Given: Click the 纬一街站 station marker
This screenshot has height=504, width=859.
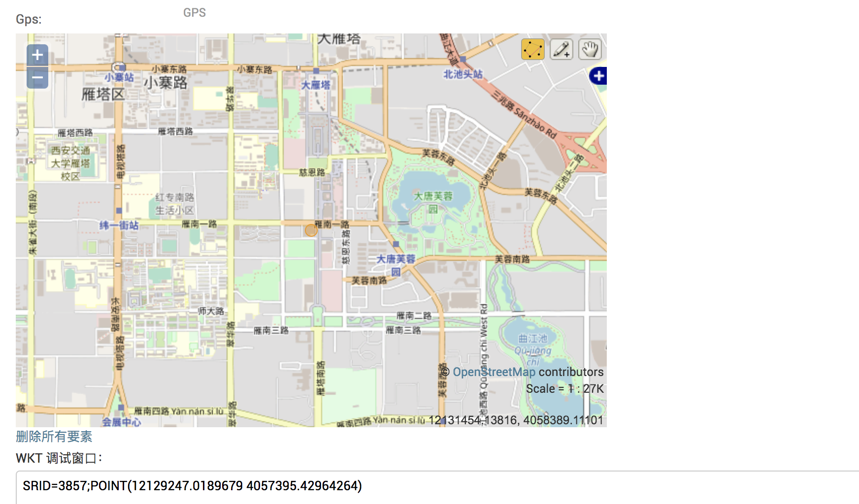Looking at the screenshot, I should pos(120,225).
